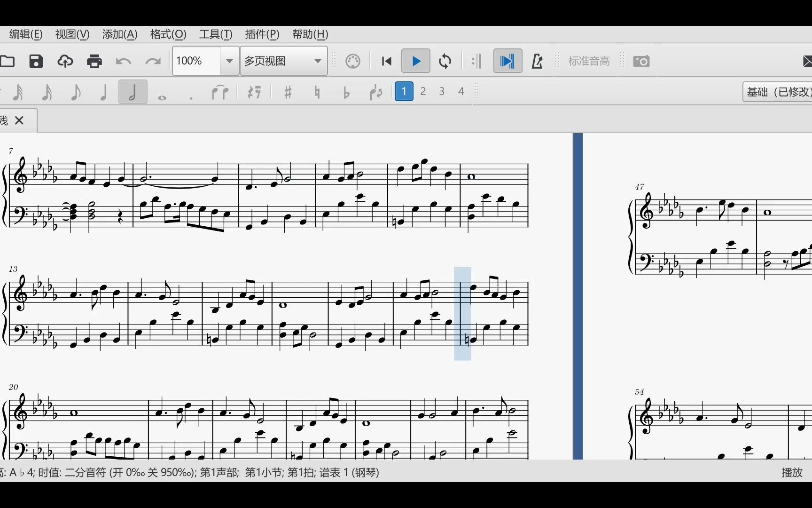The height and width of the screenshot is (508, 812).
Task: Toggle play repeats button
Action: pyautogui.click(x=476, y=61)
